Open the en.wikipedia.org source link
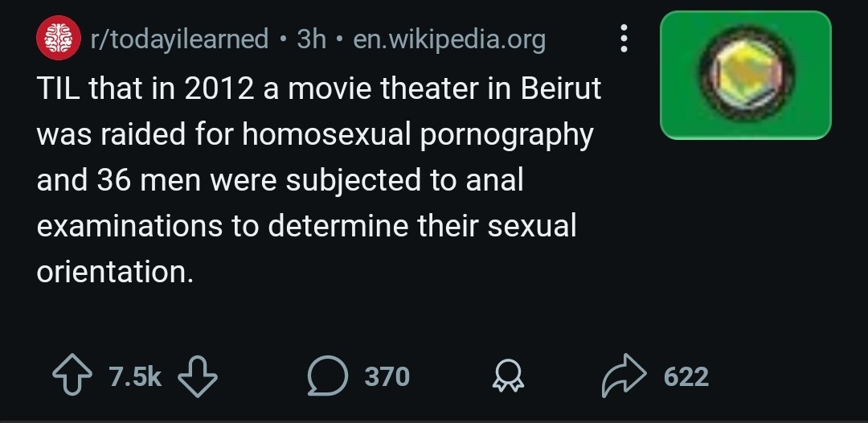The image size is (868, 423). [449, 39]
